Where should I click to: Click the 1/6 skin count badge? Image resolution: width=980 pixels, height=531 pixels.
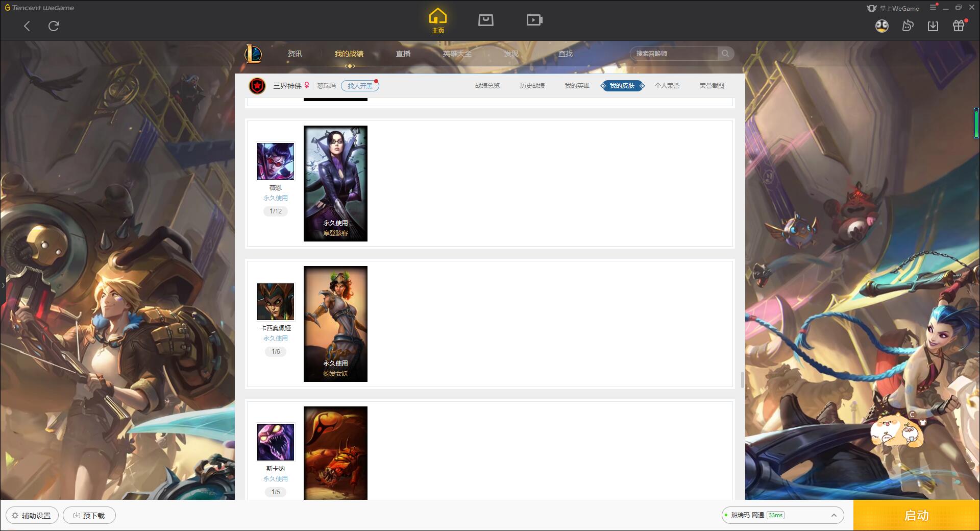(276, 352)
